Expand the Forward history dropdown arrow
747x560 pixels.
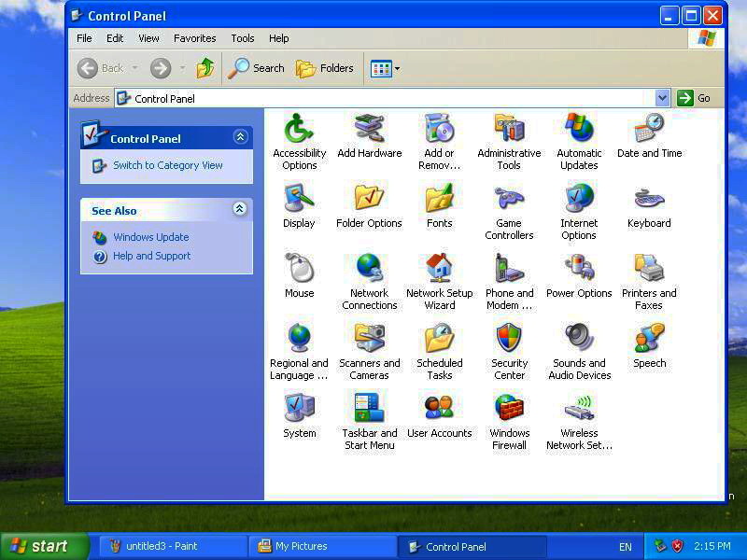coord(182,68)
